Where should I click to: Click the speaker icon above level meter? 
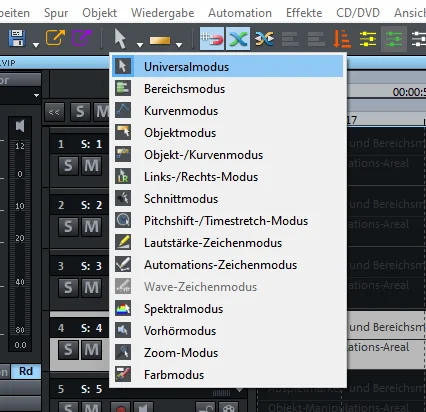tap(20, 126)
